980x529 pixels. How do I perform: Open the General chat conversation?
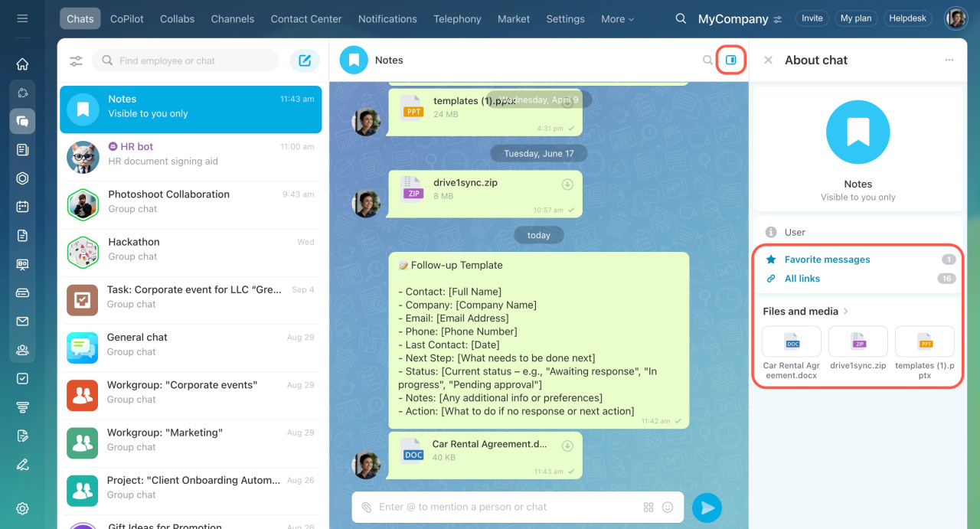point(191,348)
